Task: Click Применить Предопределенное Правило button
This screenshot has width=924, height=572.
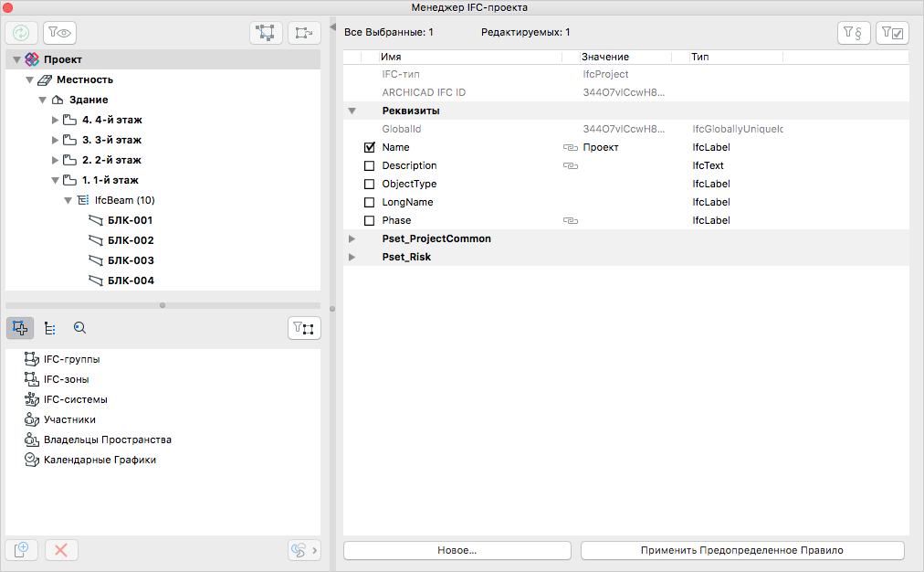Action: 742,550
